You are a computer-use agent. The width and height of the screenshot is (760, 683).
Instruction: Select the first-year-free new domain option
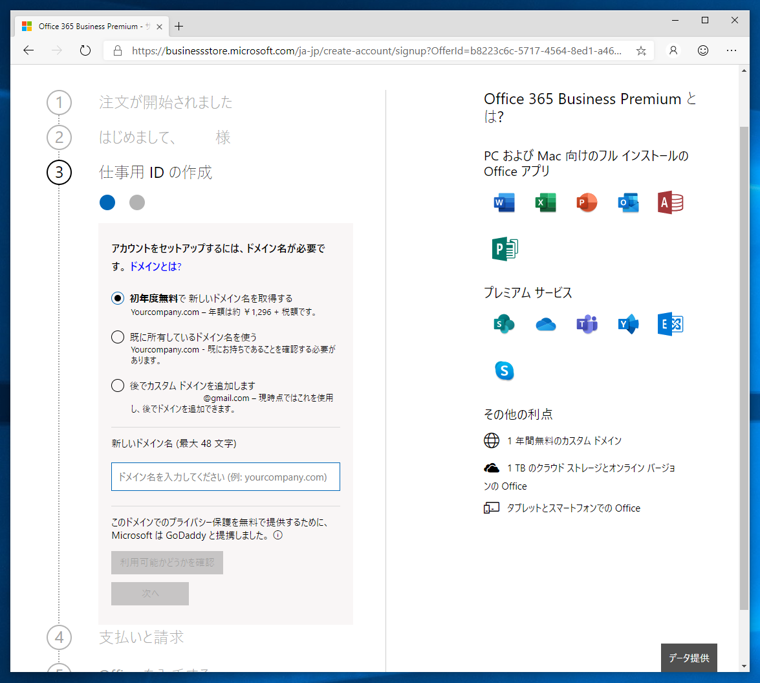(x=117, y=298)
